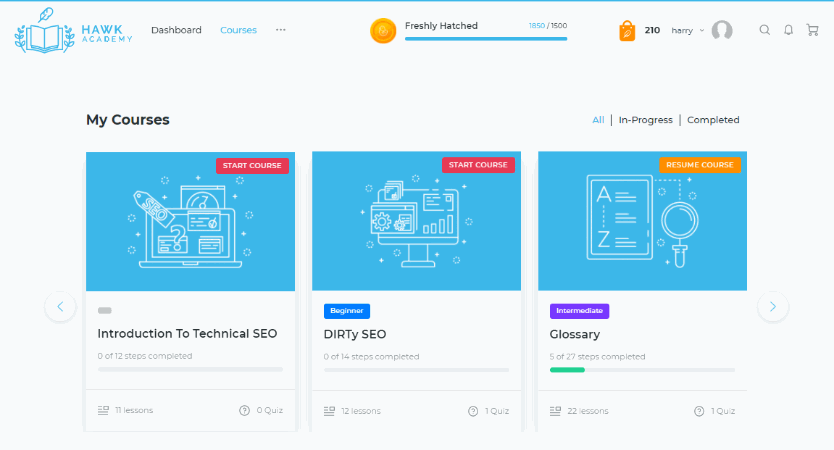Filter courses by Completed
The width and height of the screenshot is (834, 450).
(713, 120)
